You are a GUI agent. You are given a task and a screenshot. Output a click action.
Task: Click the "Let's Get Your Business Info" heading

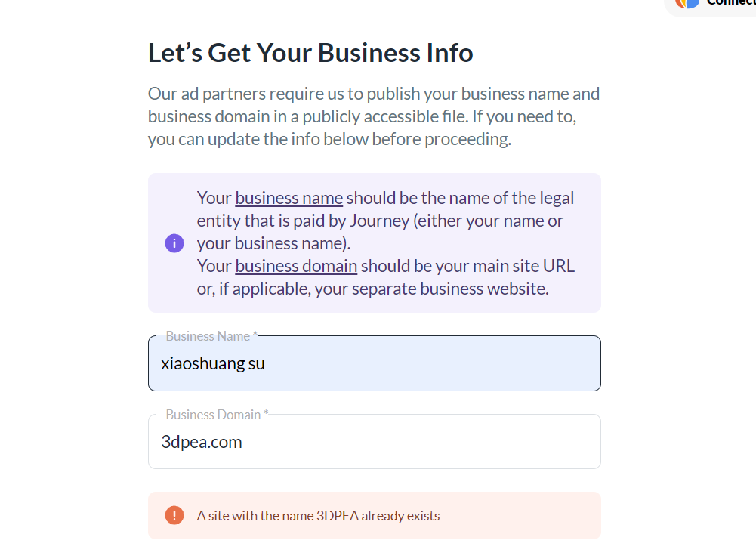[310, 53]
